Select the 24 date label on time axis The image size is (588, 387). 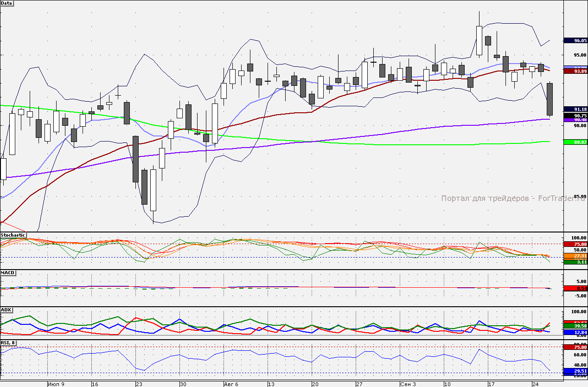pyautogui.click(x=536, y=384)
